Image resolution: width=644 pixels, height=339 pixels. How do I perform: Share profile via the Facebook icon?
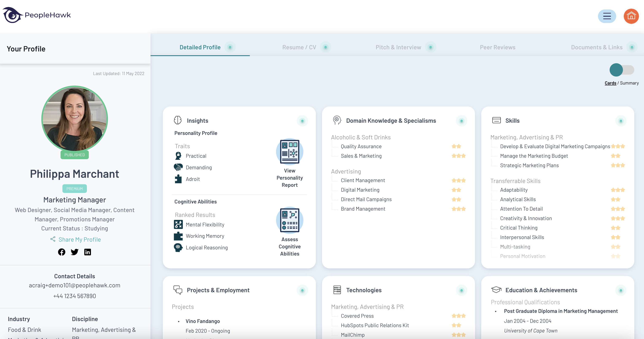pos(62,252)
